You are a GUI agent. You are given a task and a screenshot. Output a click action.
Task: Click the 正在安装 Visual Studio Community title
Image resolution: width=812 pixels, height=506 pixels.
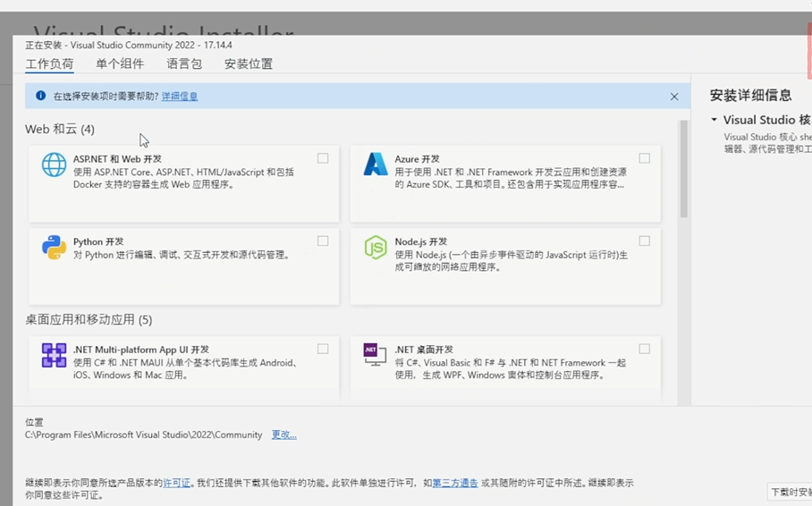[x=129, y=45]
